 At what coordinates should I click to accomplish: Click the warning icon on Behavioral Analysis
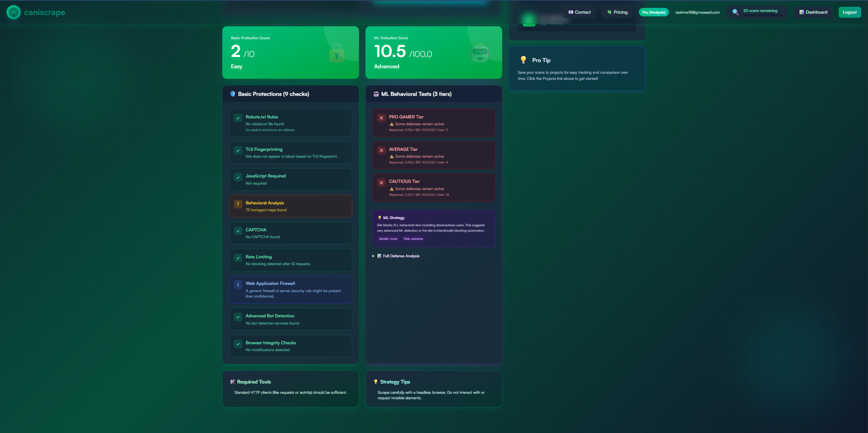[x=238, y=204]
